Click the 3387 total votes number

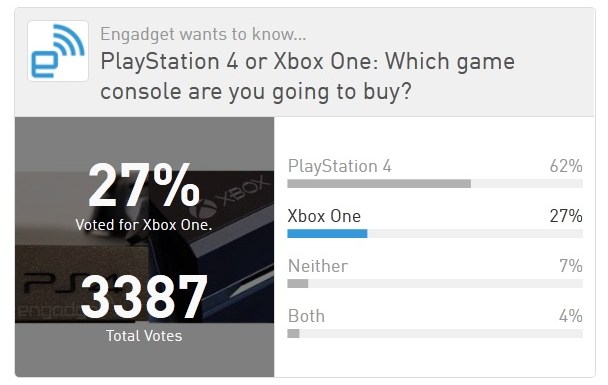(x=144, y=297)
